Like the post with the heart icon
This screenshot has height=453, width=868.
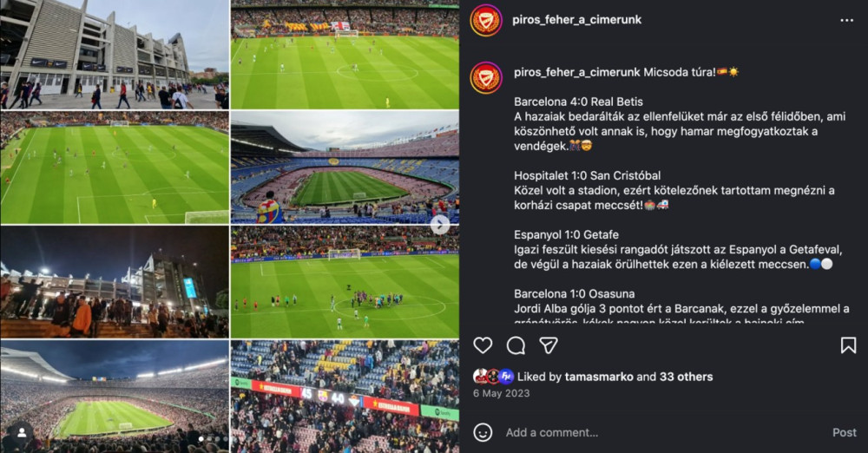(483, 345)
